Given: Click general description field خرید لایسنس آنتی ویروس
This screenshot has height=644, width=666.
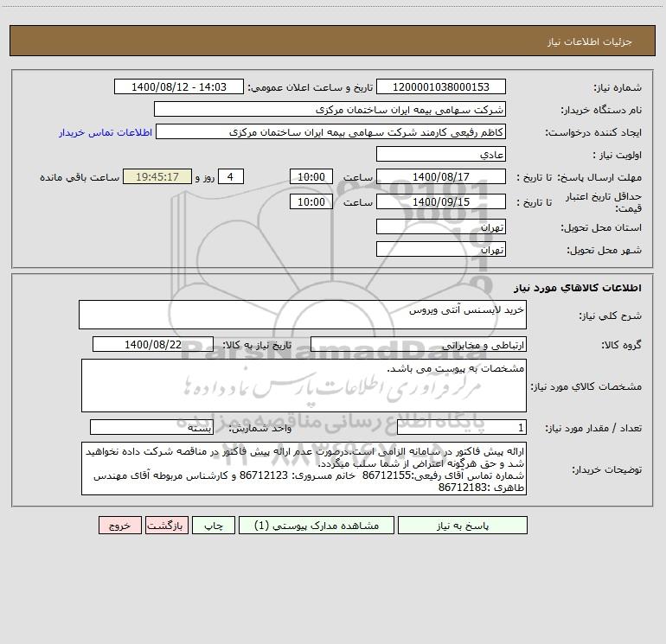Looking at the screenshot, I should pyautogui.click(x=303, y=315).
